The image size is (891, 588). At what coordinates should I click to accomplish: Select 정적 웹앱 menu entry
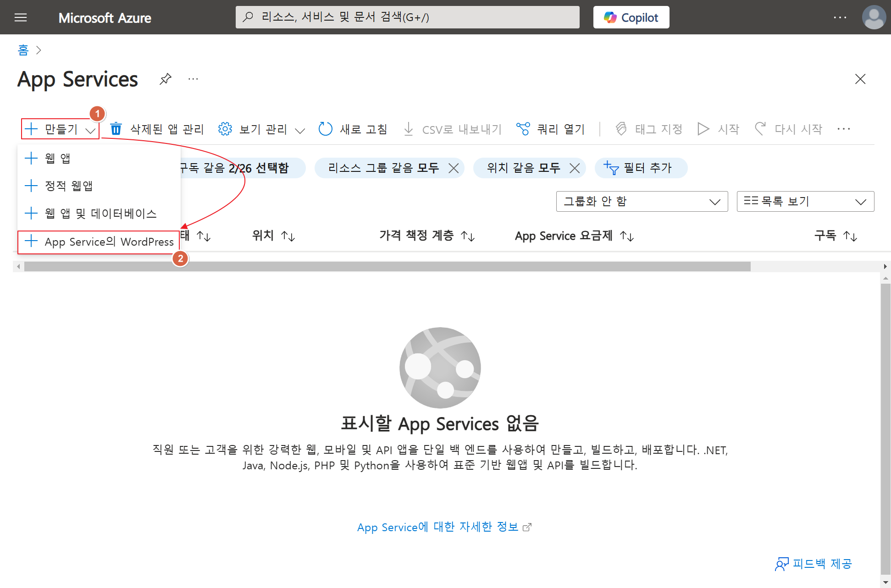pyautogui.click(x=99, y=186)
